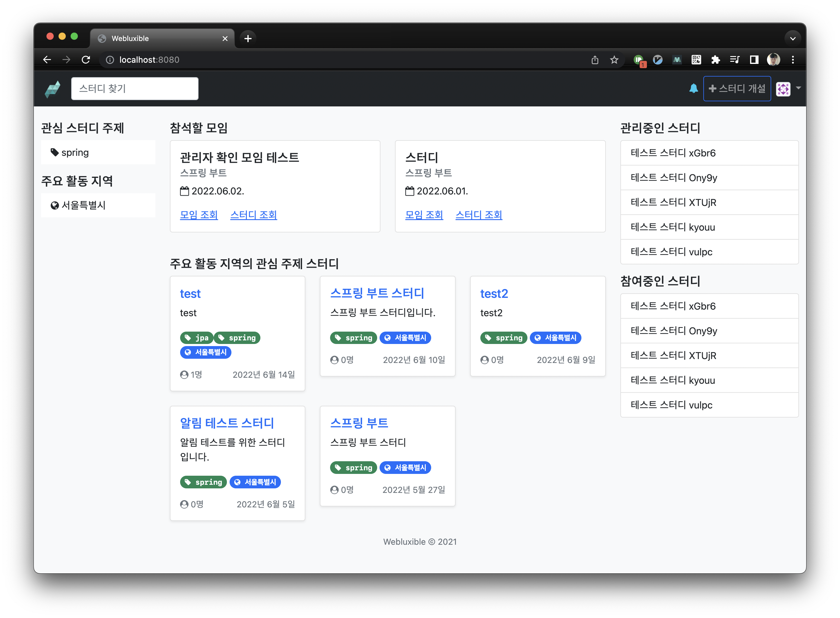Expand the tab search chevron
Image resolution: width=840 pixels, height=618 pixels.
tap(792, 39)
